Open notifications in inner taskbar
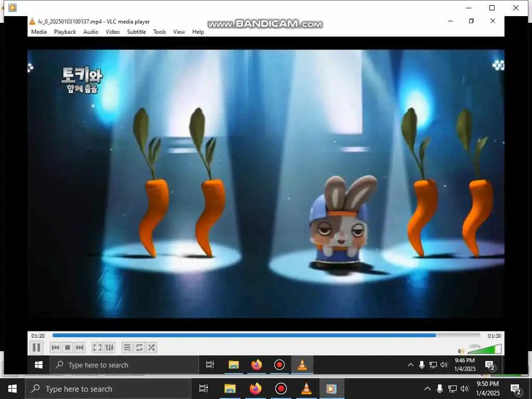Image resolution: width=532 pixels, height=399 pixels. [490, 365]
